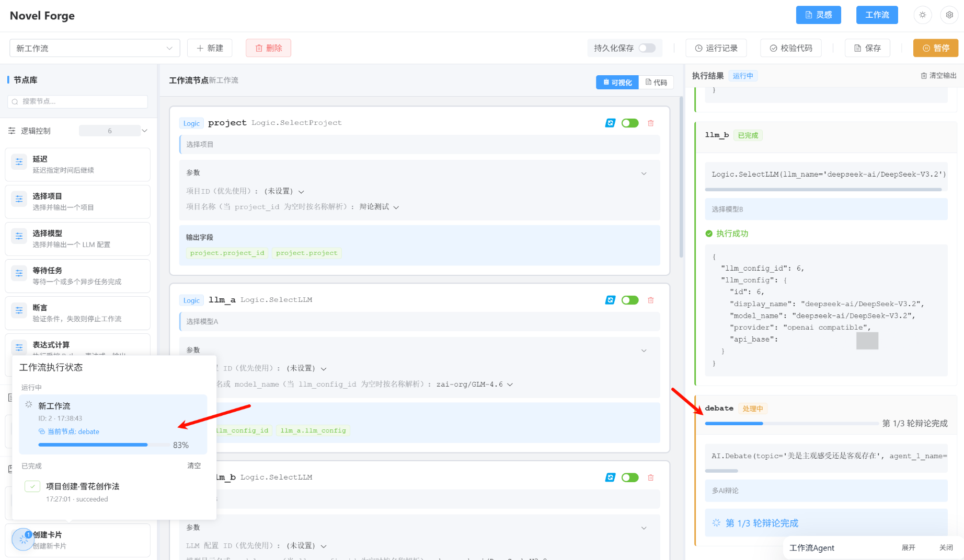
Task: Switch to 可视化 view tab
Action: (x=617, y=83)
